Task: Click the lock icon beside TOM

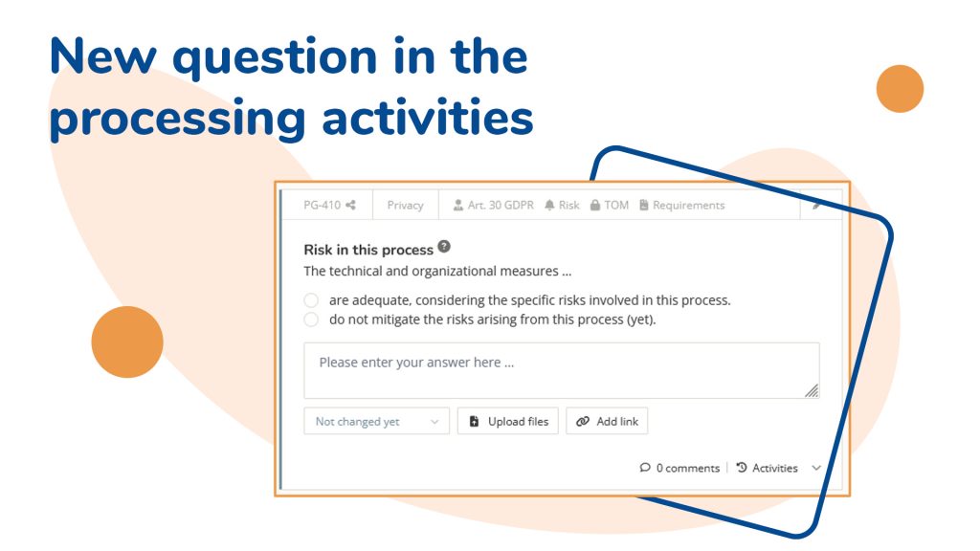Action: pyautogui.click(x=594, y=205)
